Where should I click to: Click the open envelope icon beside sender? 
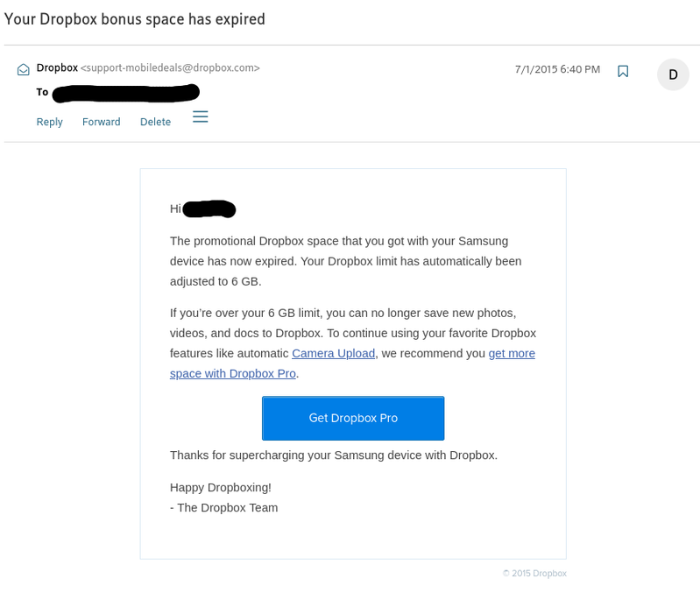[24, 69]
